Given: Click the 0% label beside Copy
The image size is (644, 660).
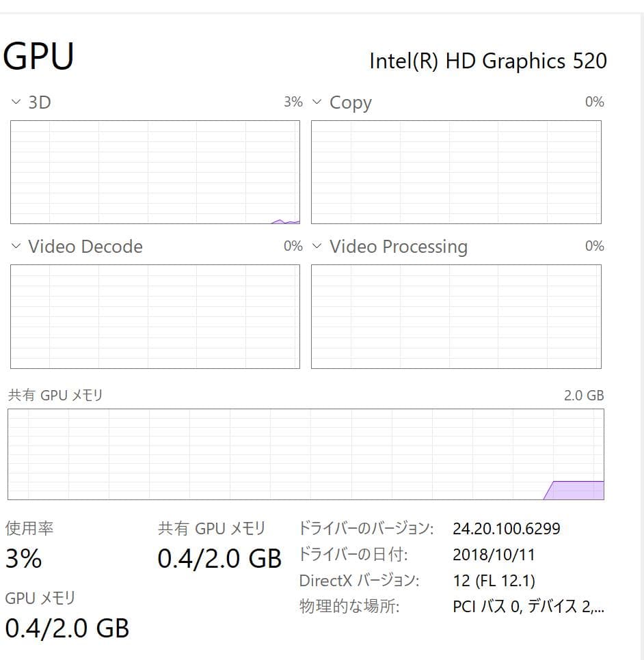Looking at the screenshot, I should [595, 101].
